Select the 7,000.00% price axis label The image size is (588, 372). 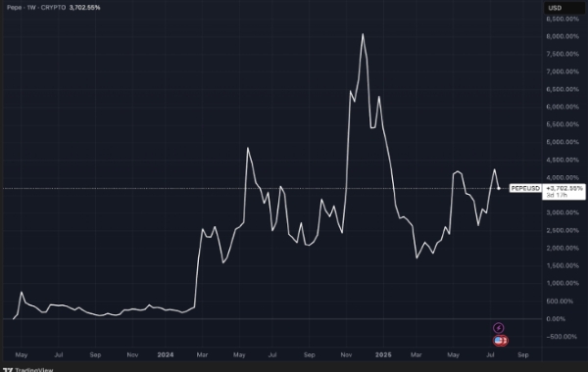(563, 71)
